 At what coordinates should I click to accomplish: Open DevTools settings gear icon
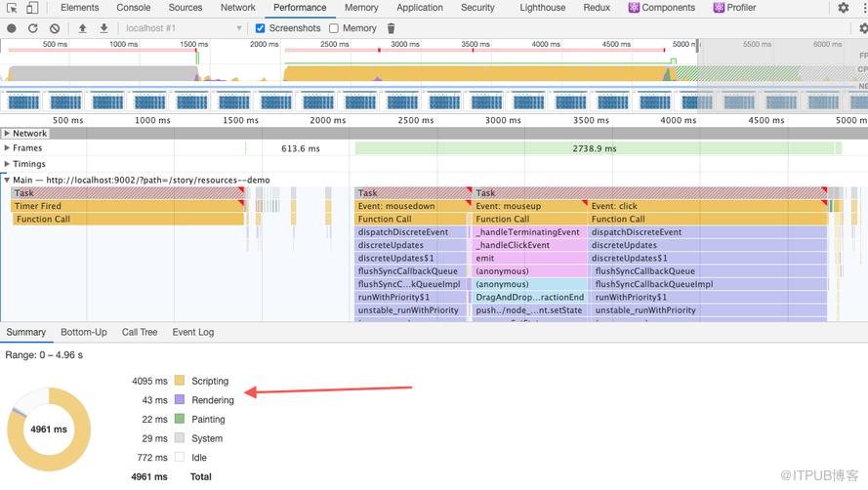pyautogui.click(x=843, y=8)
